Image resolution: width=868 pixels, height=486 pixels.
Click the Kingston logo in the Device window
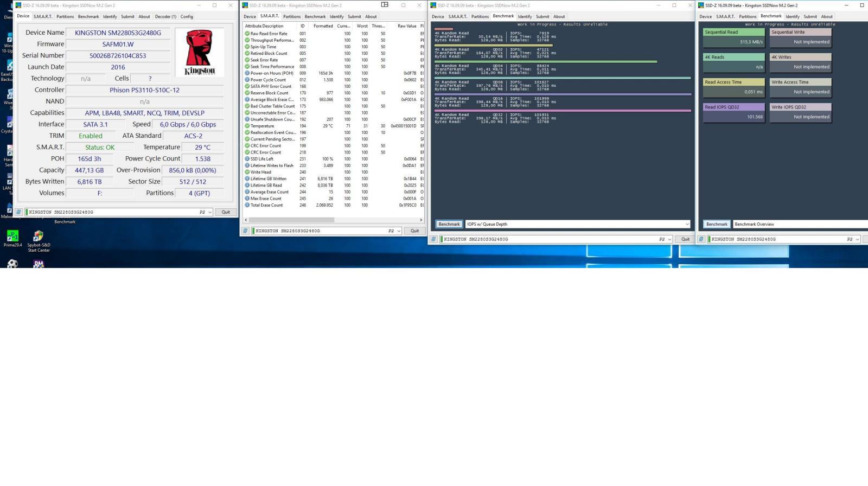click(200, 53)
